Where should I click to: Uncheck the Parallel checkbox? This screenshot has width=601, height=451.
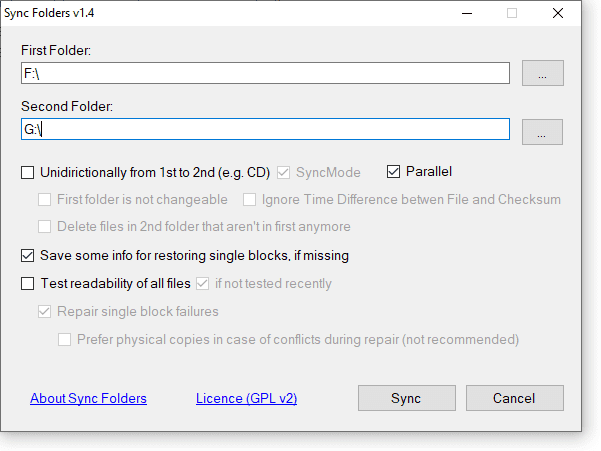393,172
